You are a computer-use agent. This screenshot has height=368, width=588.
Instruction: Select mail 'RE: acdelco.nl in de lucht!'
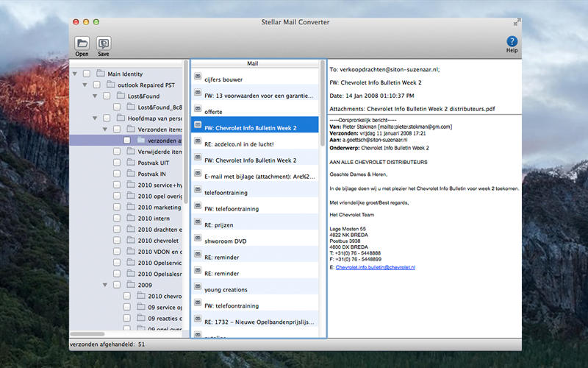(x=255, y=141)
